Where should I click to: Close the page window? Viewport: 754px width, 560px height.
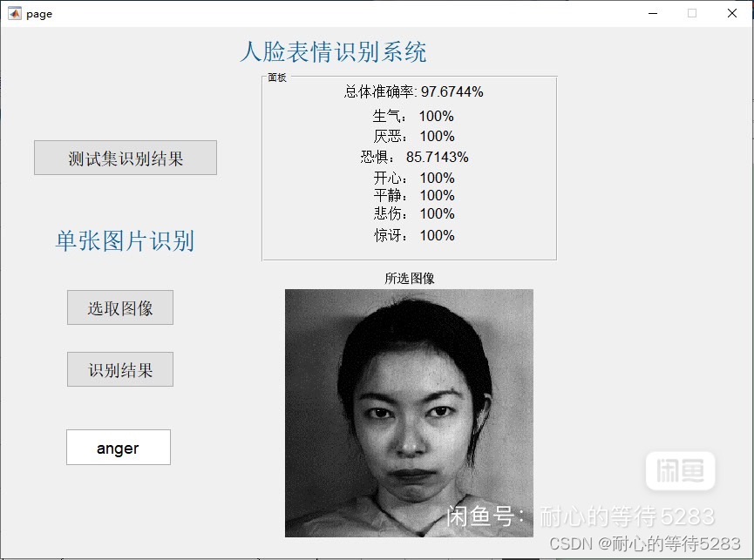[732, 13]
